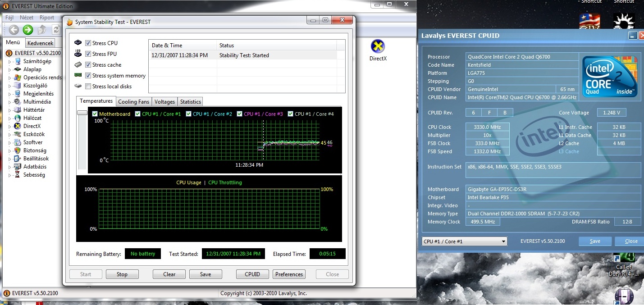Select the Eszközök devices icon
This screenshot has height=305, width=644.
click(18, 134)
